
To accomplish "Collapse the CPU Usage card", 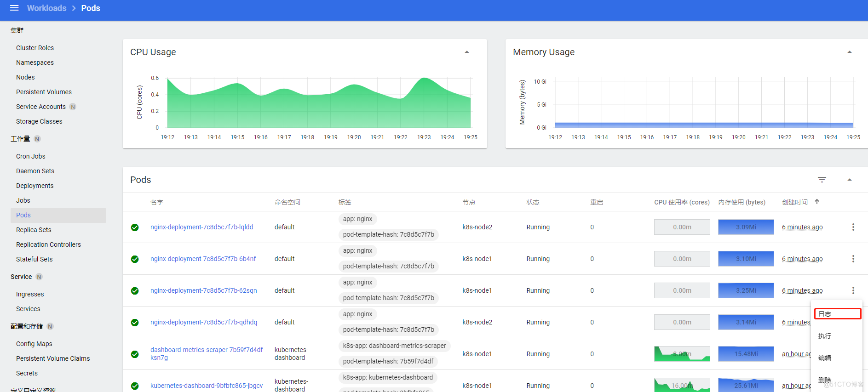I will (x=467, y=52).
